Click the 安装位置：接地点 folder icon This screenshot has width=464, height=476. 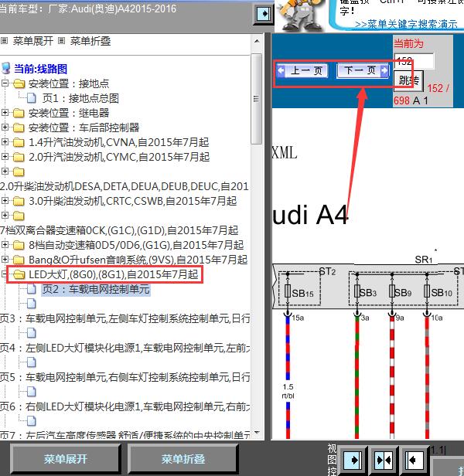[19, 83]
